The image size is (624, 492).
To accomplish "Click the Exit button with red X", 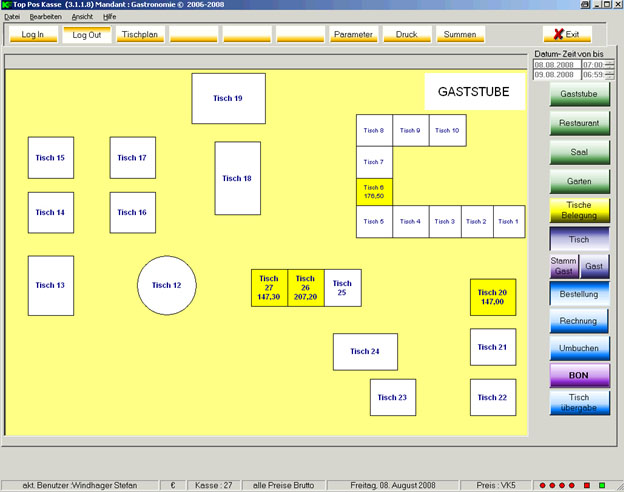I will tap(567, 35).
